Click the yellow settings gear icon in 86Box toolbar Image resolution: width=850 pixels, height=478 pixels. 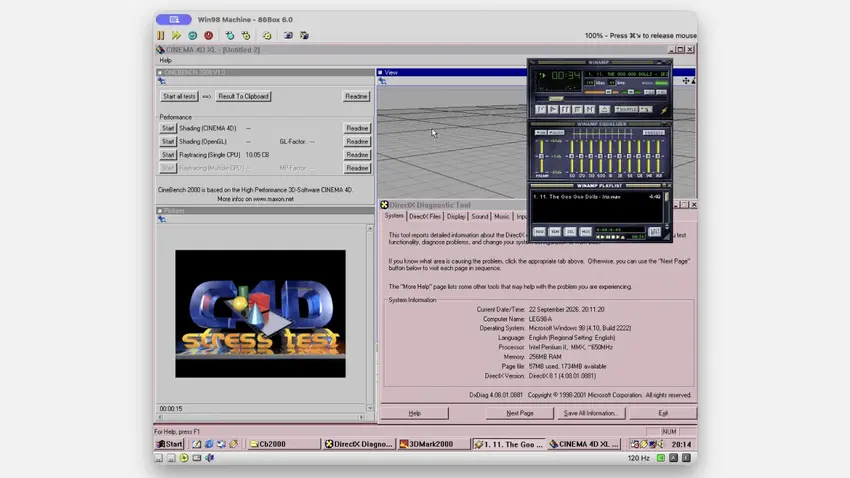[267, 35]
